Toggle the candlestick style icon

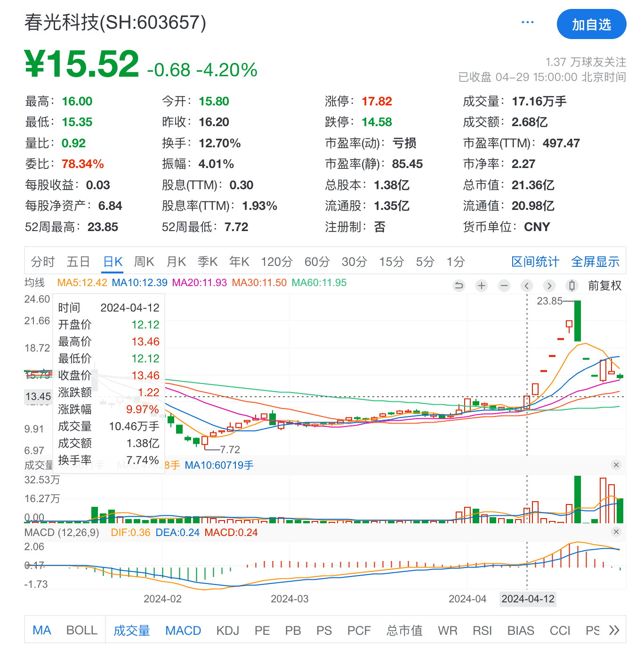point(572,286)
